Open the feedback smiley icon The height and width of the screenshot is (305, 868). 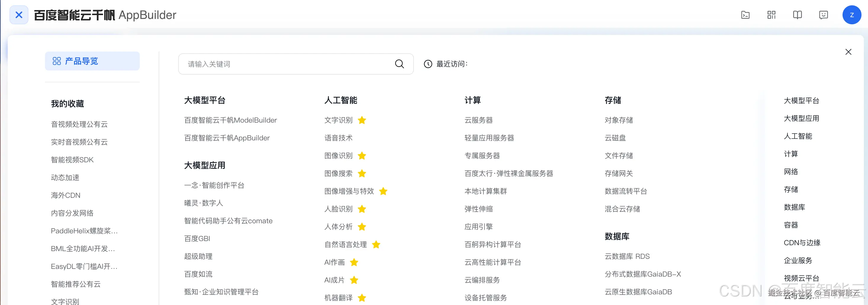click(824, 15)
